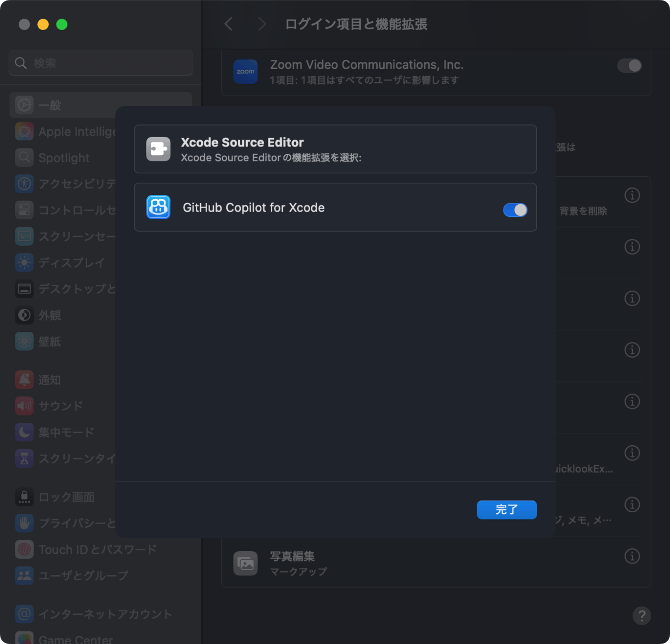Click the 完了 button
The image size is (670, 644).
[506, 509]
